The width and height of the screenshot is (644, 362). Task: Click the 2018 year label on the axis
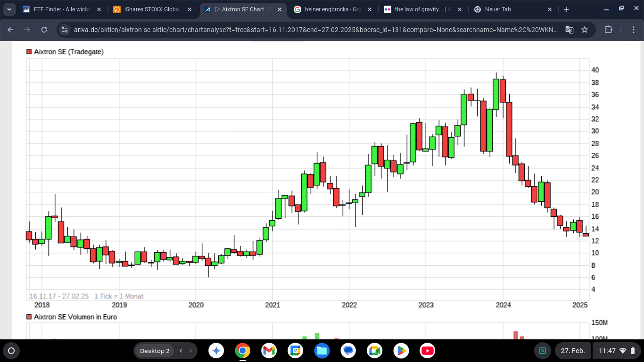coord(42,305)
